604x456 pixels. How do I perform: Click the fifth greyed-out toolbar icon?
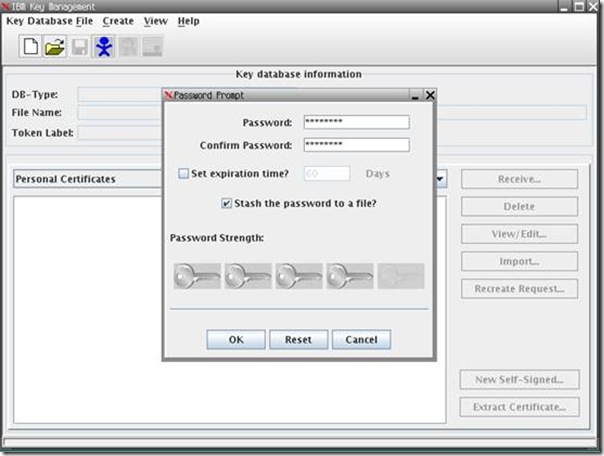pyautogui.click(x=128, y=47)
